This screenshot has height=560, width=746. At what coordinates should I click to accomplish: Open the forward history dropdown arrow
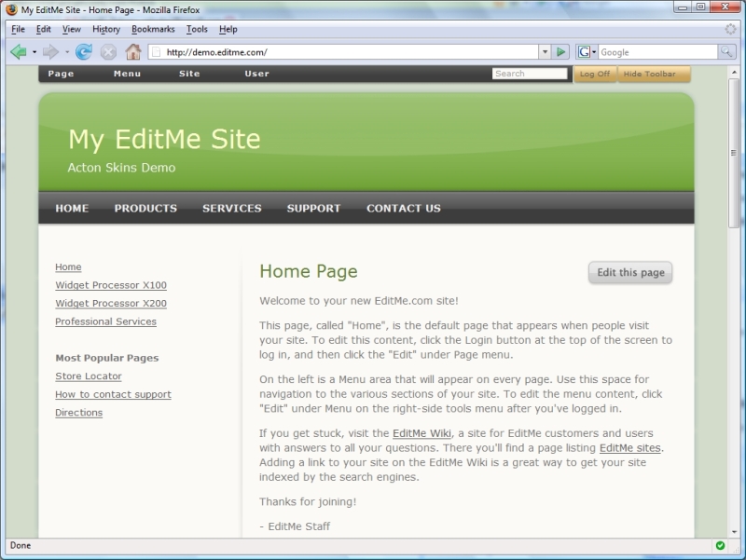pos(67,52)
